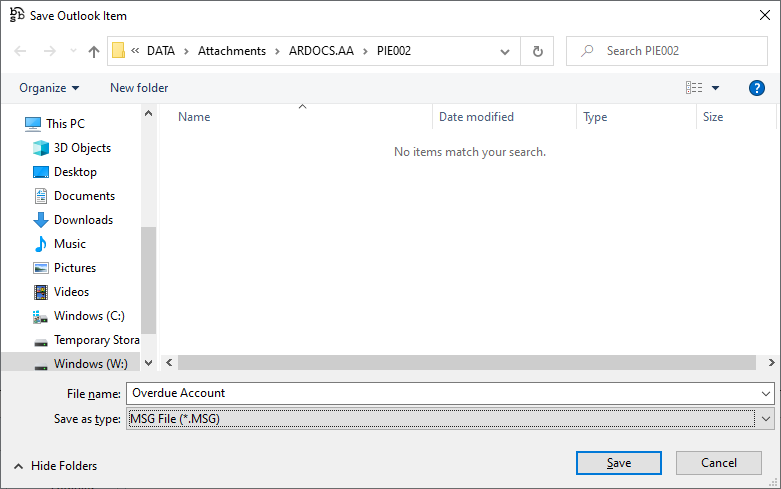Expand the view options arrow
Image resolution: width=781 pixels, height=489 pixels.
coord(716,88)
